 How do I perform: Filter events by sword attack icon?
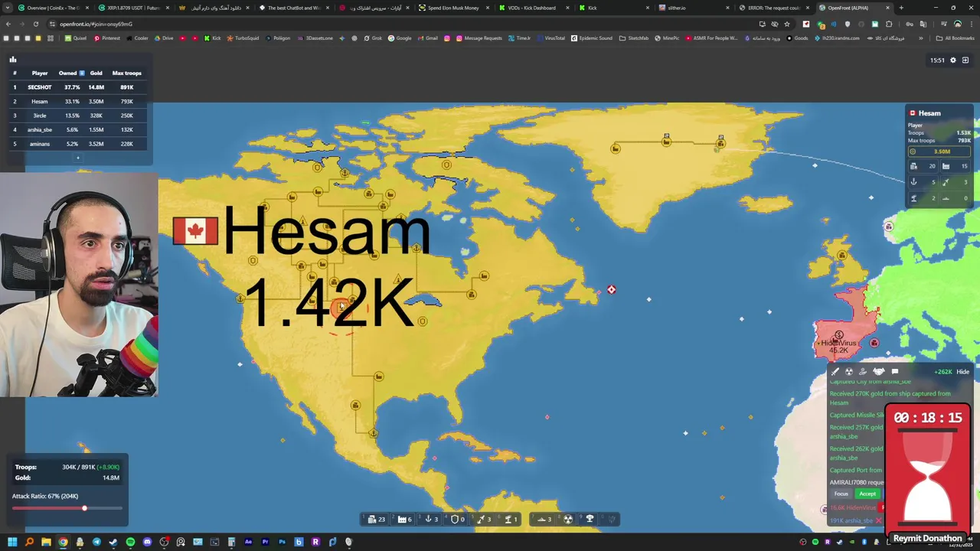click(835, 372)
